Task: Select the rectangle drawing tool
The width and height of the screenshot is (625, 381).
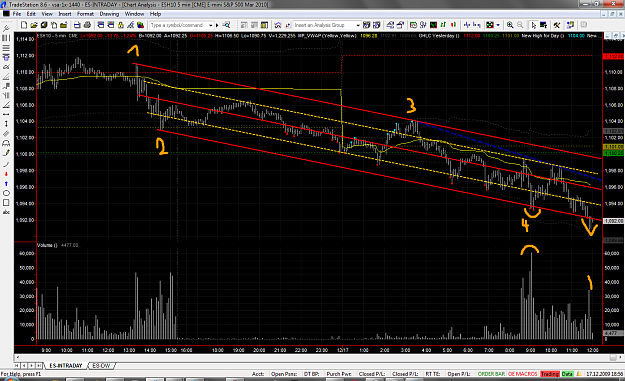Action: pos(6,203)
